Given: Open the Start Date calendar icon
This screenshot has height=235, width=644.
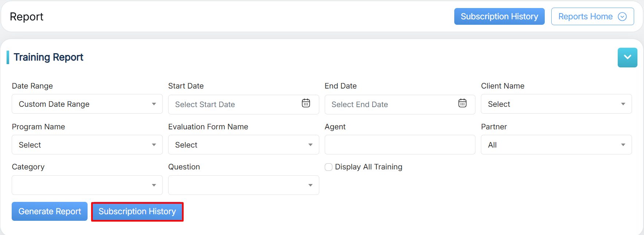Looking at the screenshot, I should (x=306, y=103).
